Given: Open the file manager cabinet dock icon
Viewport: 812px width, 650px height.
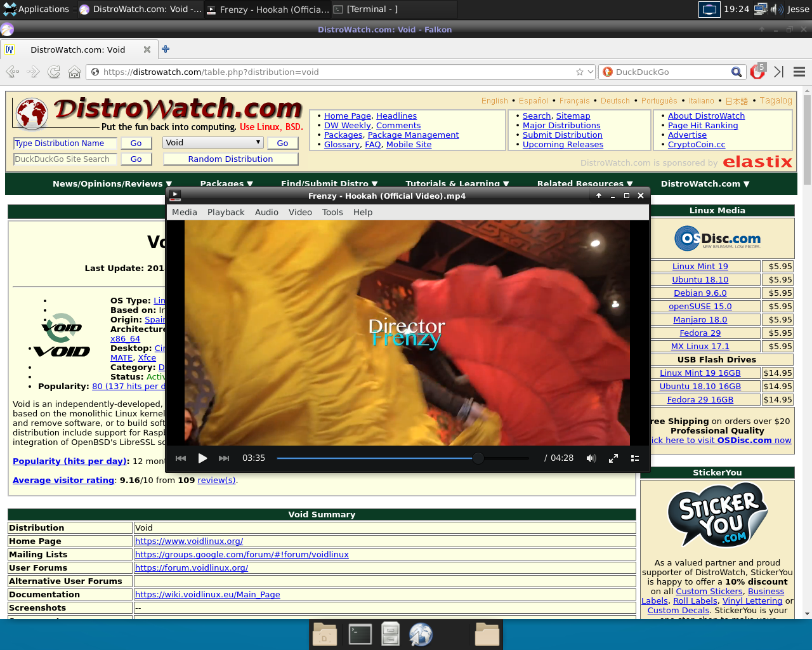Looking at the screenshot, I should tap(390, 634).
